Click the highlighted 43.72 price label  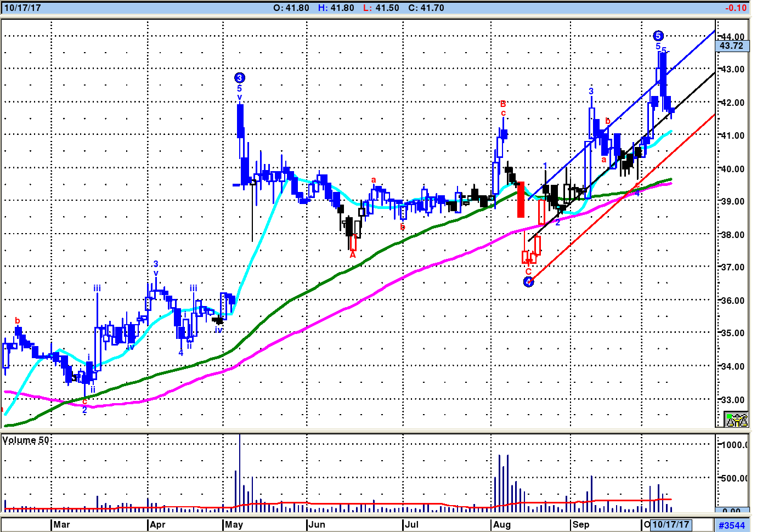pos(732,46)
